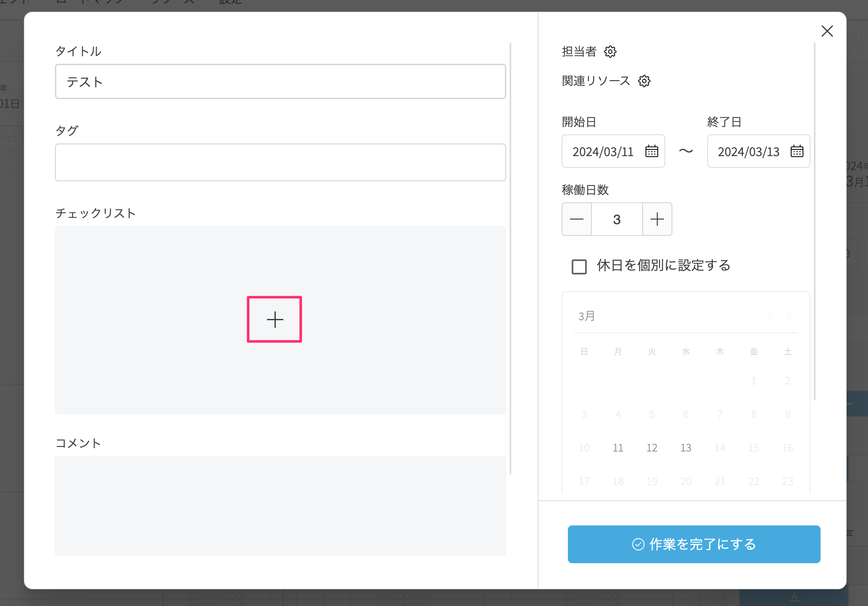Image resolution: width=868 pixels, height=606 pixels.
Task: Go to previous month in calendar
Action: point(769,316)
